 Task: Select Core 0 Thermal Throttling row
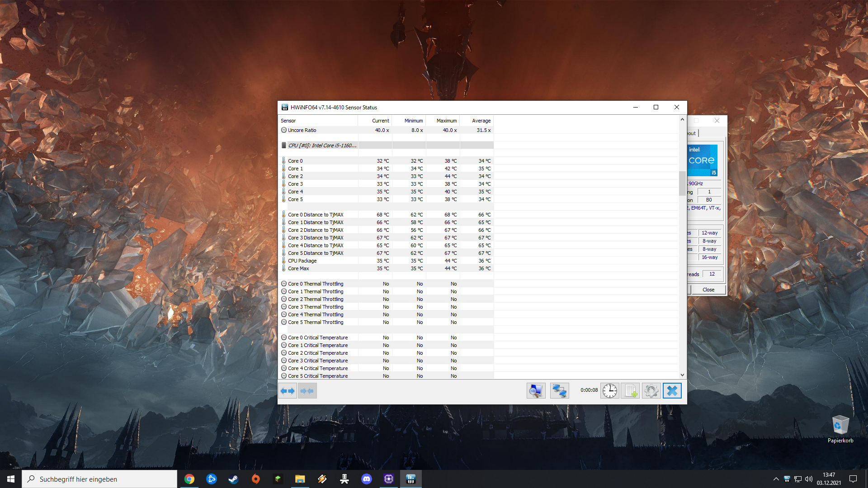pos(316,284)
